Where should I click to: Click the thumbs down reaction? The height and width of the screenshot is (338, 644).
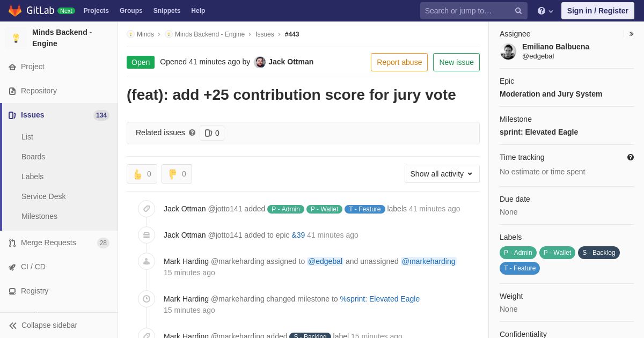pos(177,174)
